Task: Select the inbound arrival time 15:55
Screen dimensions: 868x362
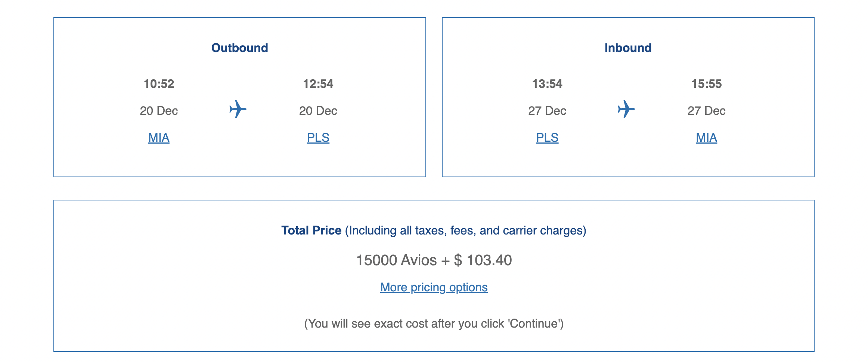Action: click(706, 84)
